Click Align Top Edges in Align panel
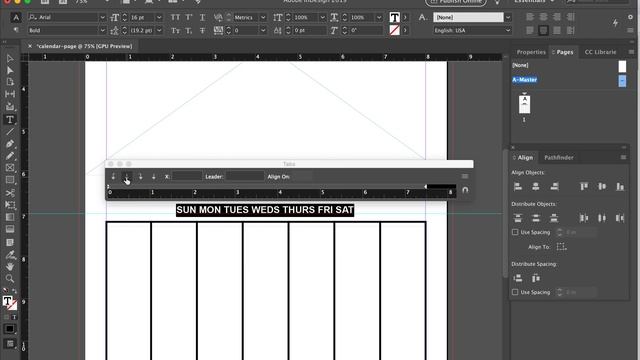Image resolution: width=640 pixels, height=360 pixels. (x=584, y=187)
